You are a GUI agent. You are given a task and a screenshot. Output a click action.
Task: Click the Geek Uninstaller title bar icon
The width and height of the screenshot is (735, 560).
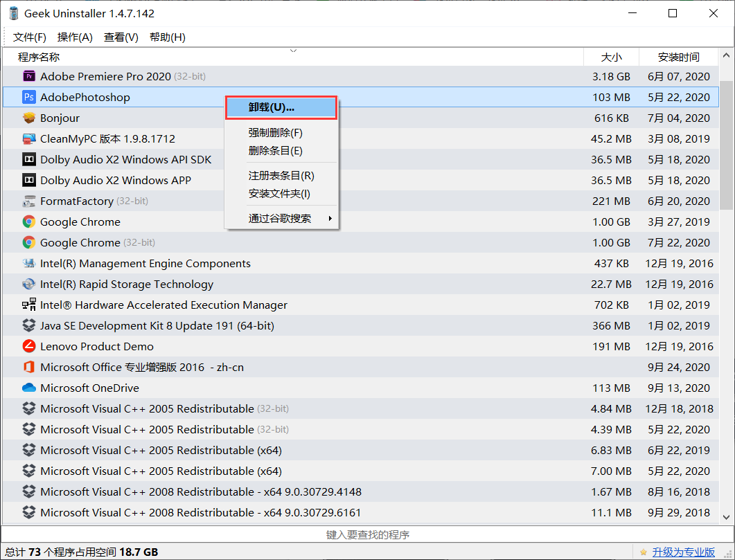click(14, 14)
